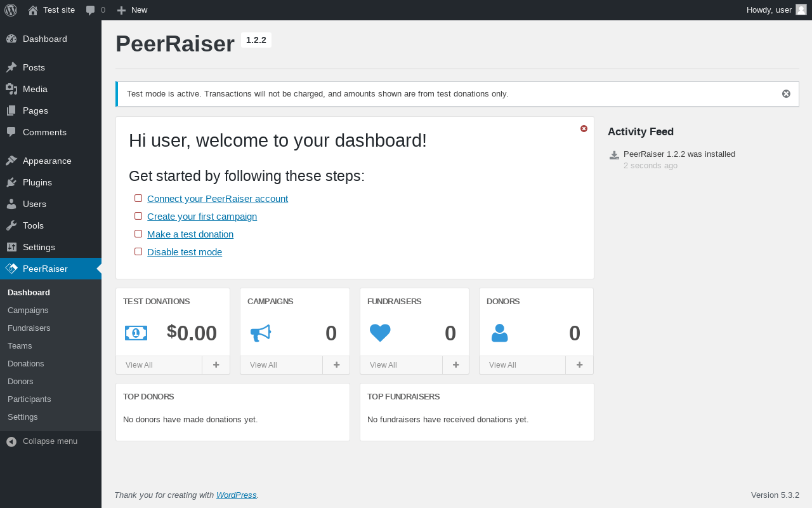Click 'PeerRaiser 1.2.2 was installed' activity entry
Viewport: 812px width, 508px height.
[x=679, y=154]
